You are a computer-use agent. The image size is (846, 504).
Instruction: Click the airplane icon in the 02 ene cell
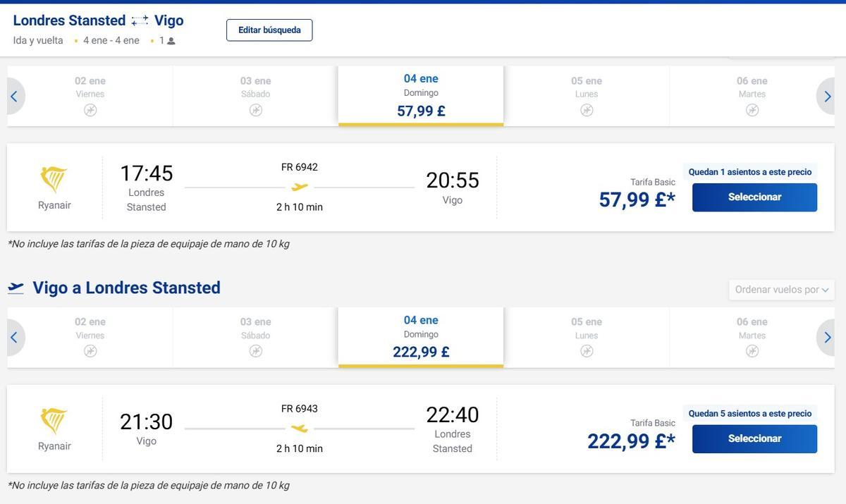89,109
